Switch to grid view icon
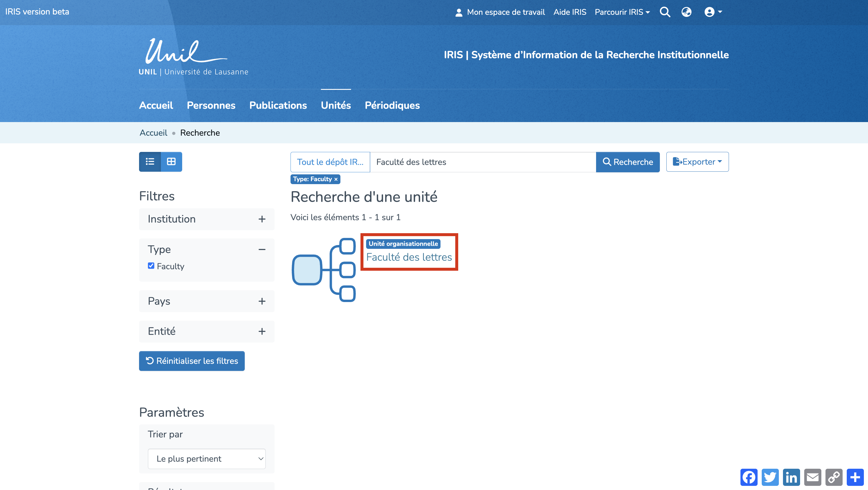The height and width of the screenshot is (490, 868). click(x=171, y=162)
